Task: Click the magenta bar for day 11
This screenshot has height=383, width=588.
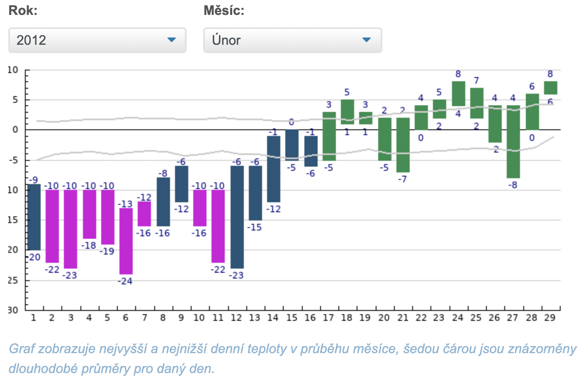Action: click(x=218, y=226)
